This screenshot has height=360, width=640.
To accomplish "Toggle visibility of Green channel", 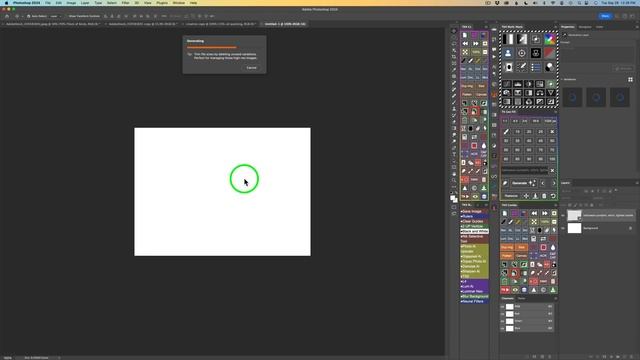I will click(x=502, y=321).
